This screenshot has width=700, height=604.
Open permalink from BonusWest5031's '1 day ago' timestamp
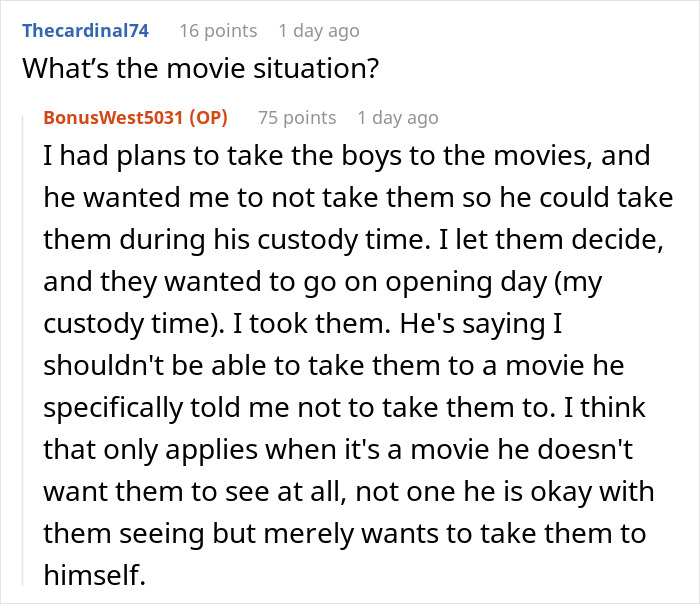click(398, 118)
